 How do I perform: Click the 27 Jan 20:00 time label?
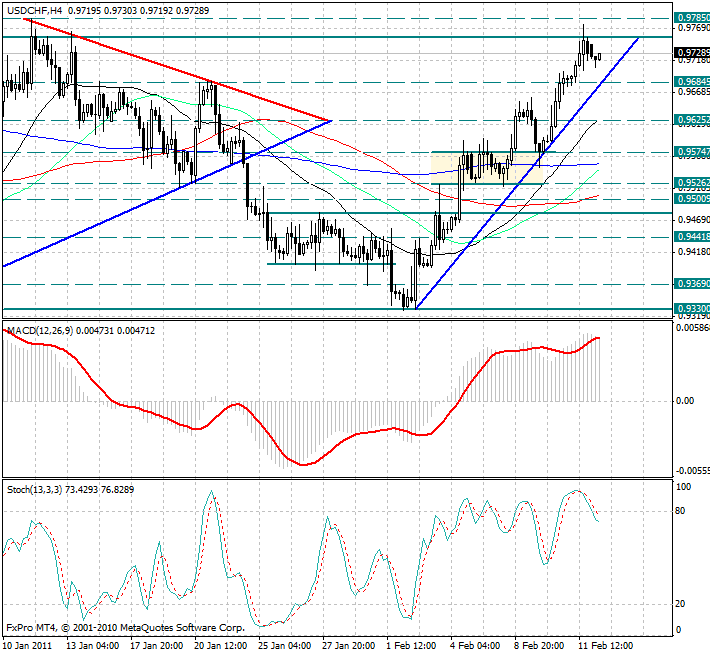point(349,646)
